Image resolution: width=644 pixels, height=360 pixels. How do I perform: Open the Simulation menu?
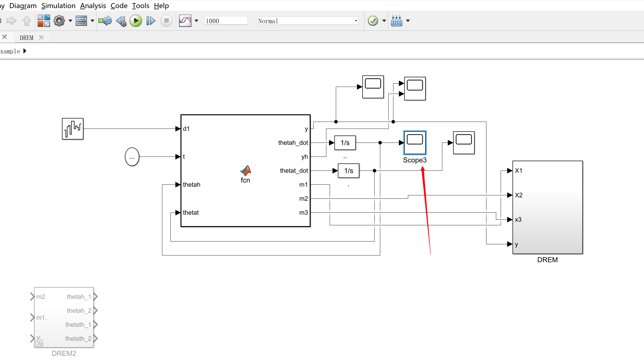tap(58, 6)
